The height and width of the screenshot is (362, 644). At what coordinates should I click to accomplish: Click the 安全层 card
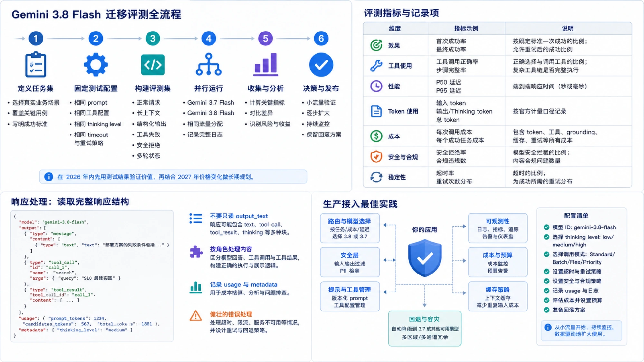click(x=350, y=262)
